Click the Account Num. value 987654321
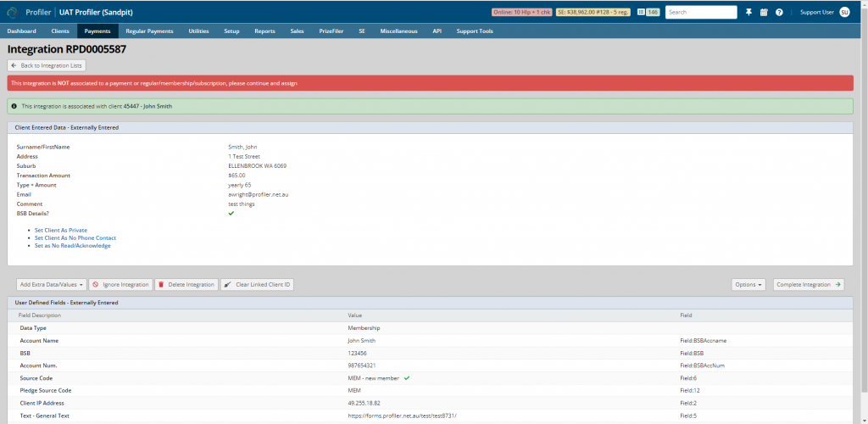Viewport: 868px width, 424px height. coord(361,365)
